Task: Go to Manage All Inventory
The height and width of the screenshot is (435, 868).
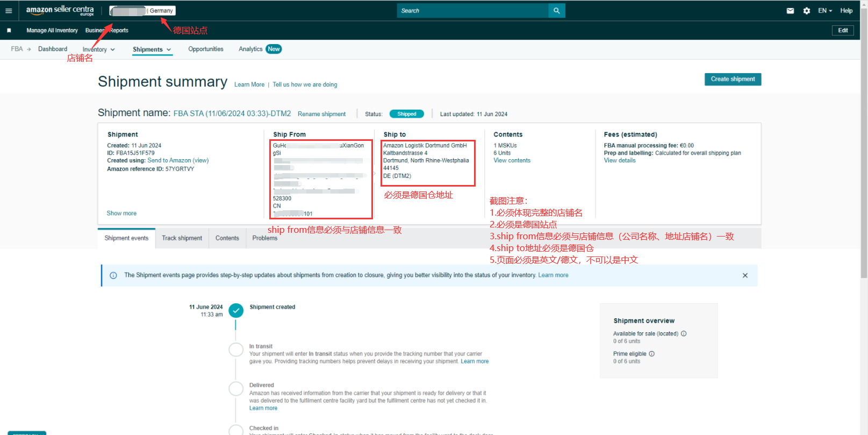Action: click(x=52, y=31)
